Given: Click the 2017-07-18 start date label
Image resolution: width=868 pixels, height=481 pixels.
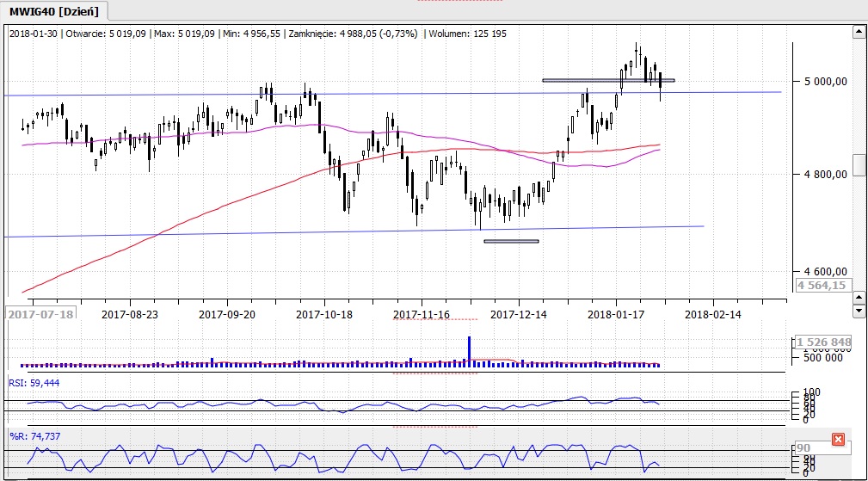Looking at the screenshot, I should click(x=41, y=314).
